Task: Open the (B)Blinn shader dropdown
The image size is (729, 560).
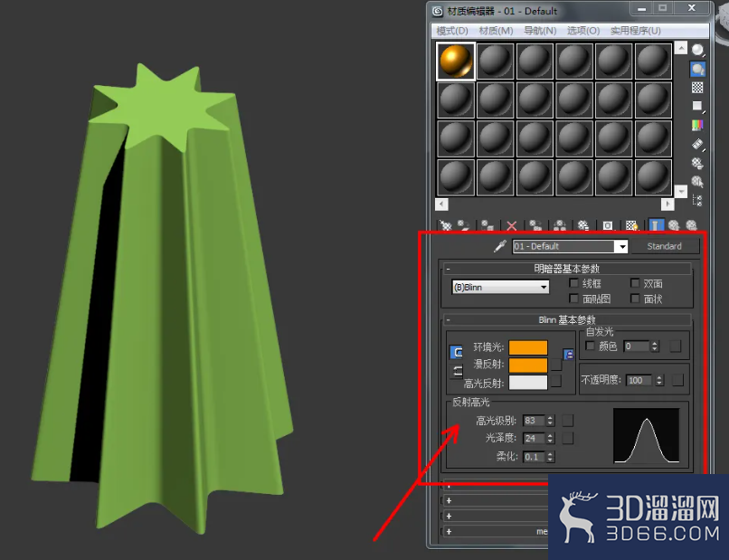Action: [x=500, y=287]
